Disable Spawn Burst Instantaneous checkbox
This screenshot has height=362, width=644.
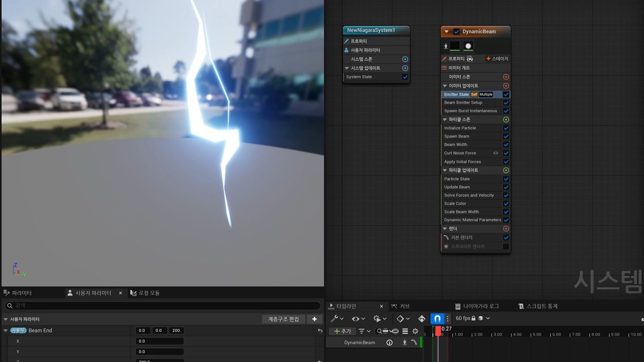click(506, 111)
